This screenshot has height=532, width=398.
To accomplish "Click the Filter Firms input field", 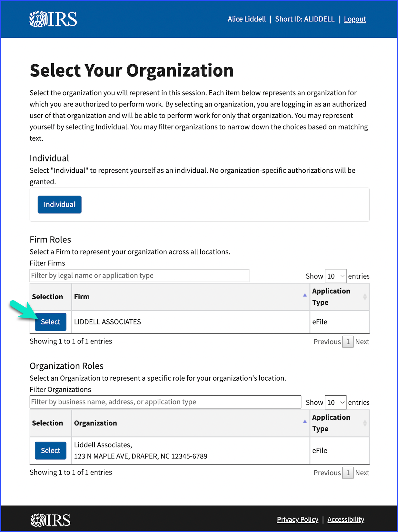I will (139, 275).
